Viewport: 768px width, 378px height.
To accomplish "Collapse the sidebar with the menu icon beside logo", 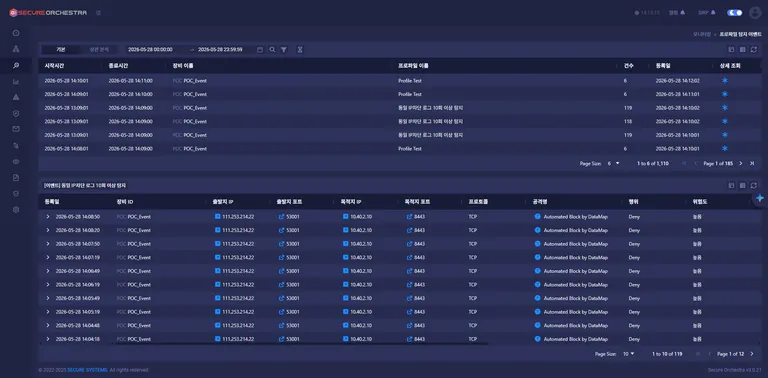I will pyautogui.click(x=98, y=13).
